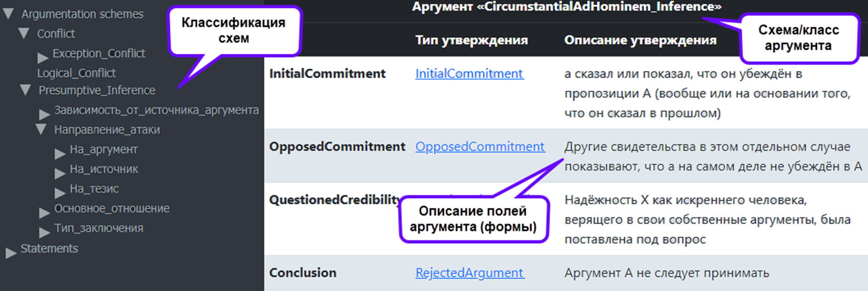The width and height of the screenshot is (868, 291).
Task: Expand the Exception_Conflict arrow
Action: [x=43, y=56]
